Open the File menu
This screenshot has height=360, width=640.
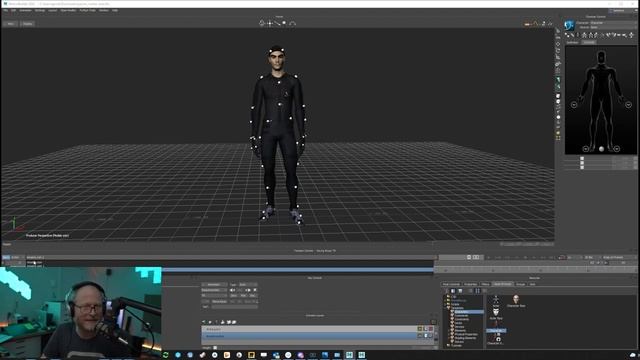coord(6,10)
